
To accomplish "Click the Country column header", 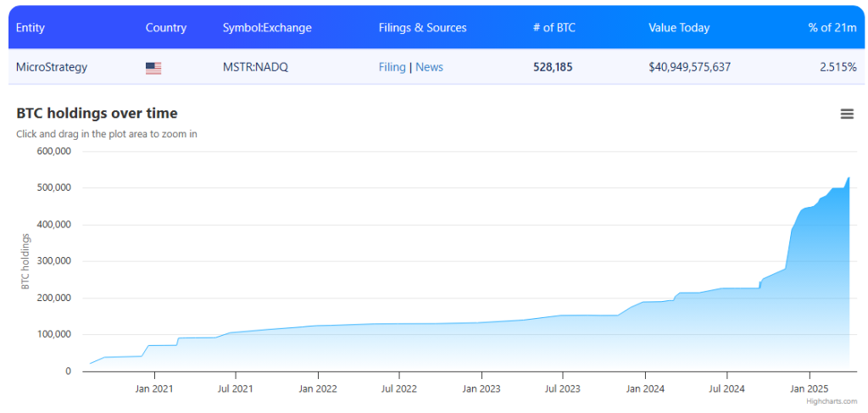I will click(165, 28).
